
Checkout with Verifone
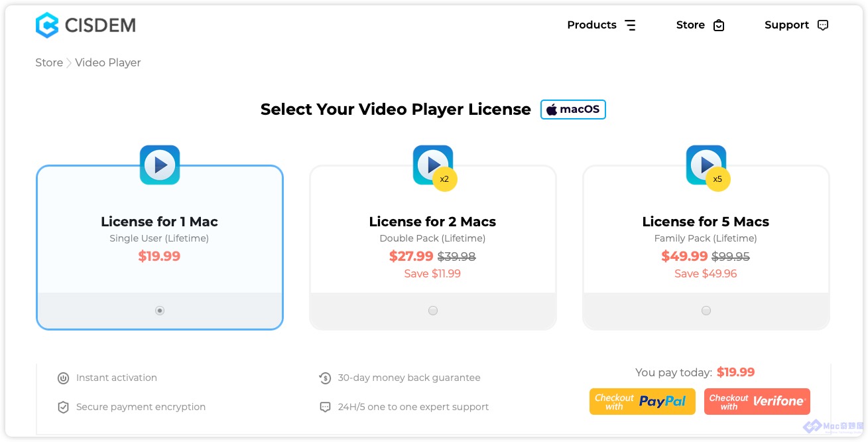(757, 402)
